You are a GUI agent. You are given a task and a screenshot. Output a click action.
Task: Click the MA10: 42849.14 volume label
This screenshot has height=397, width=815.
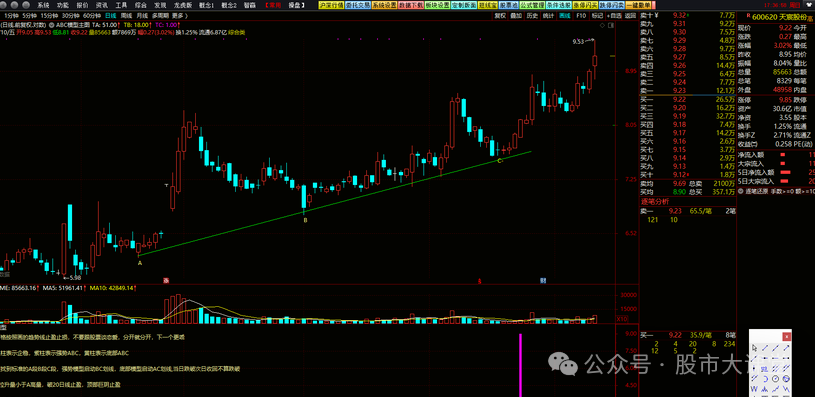pyautogui.click(x=113, y=287)
